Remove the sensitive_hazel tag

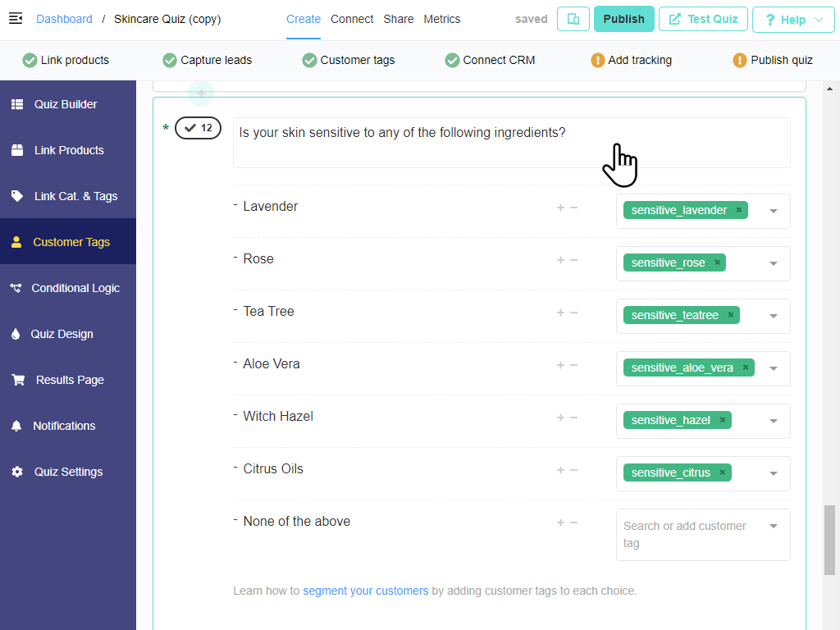click(723, 420)
